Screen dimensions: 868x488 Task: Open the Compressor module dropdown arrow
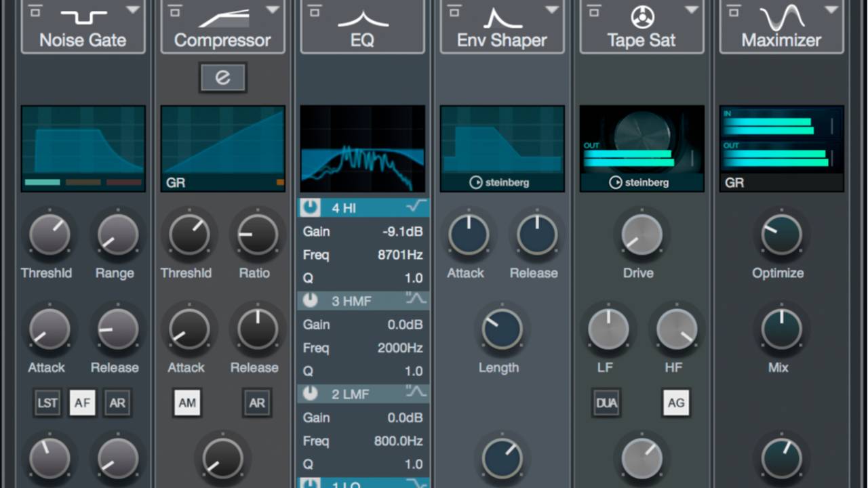(x=273, y=9)
